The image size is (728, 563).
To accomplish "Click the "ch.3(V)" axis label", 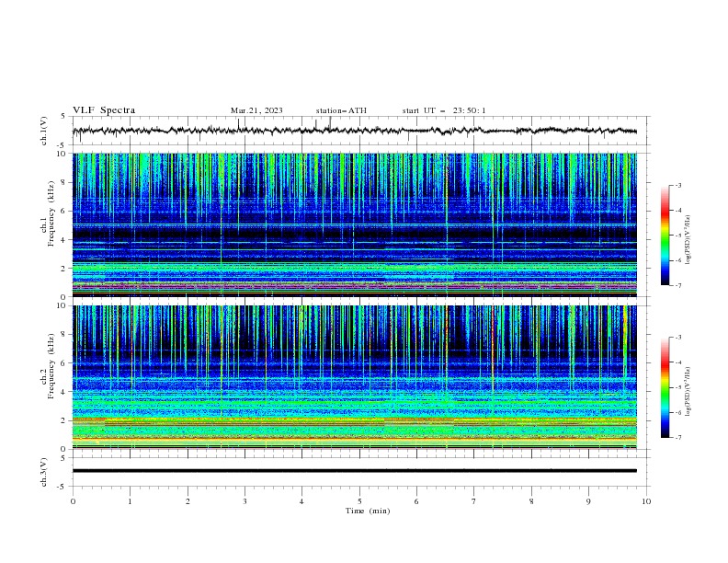I will tap(44, 472).
